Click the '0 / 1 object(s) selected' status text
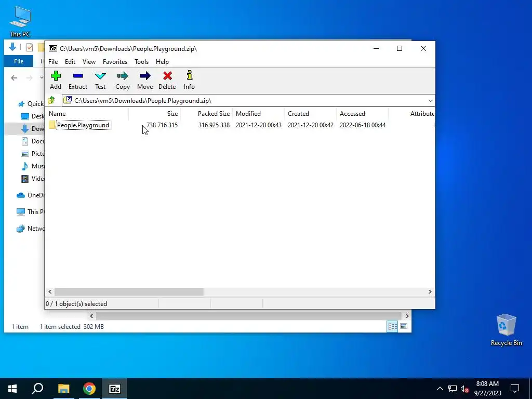Image resolution: width=532 pixels, height=399 pixels. tap(76, 304)
